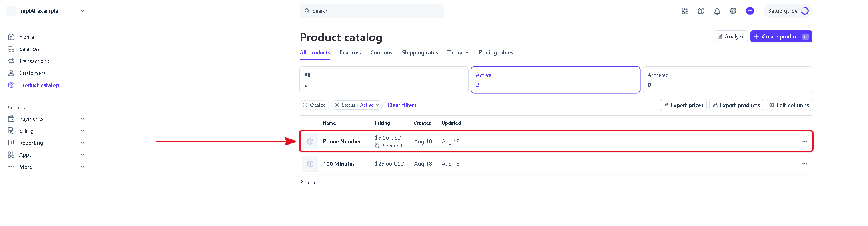Image resolution: width=868 pixels, height=226 pixels.
Task: Open the Phone Number product name
Action: click(x=342, y=141)
